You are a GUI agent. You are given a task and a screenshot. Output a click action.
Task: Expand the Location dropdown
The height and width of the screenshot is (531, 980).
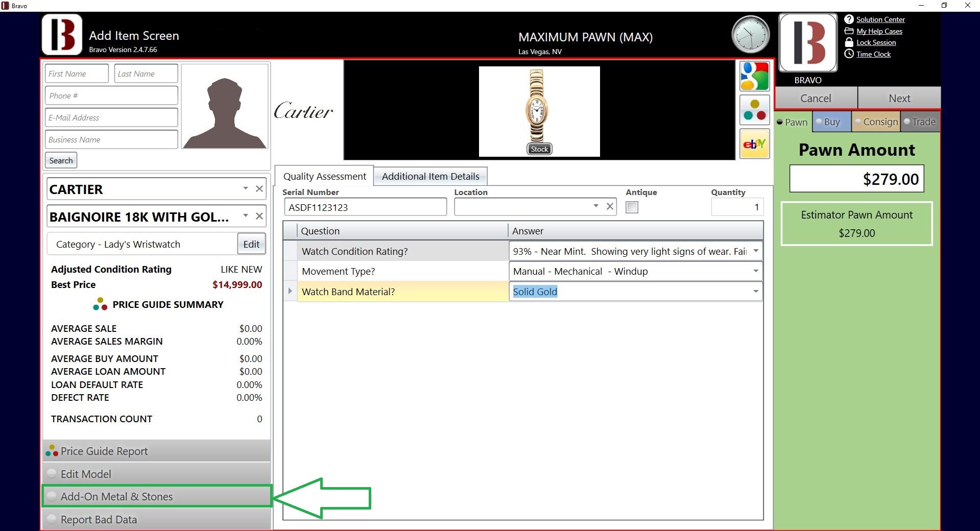coord(596,206)
